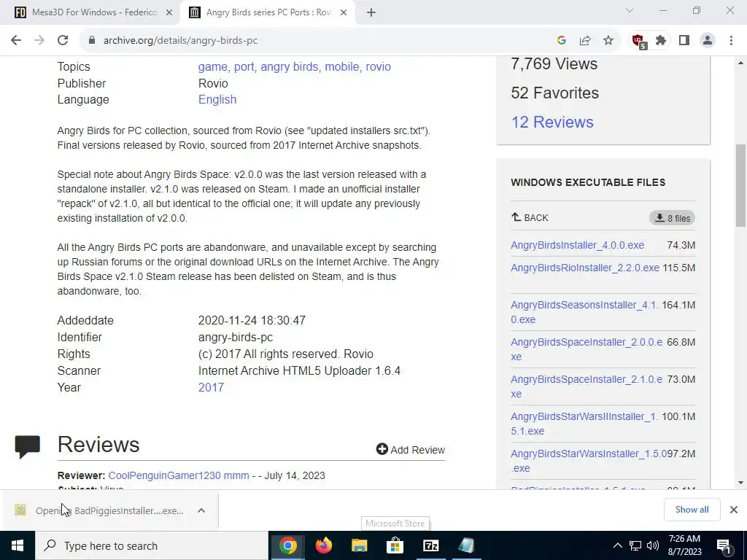Bookmark this page with the star icon
Image resolution: width=747 pixels, height=560 pixels.
point(608,41)
